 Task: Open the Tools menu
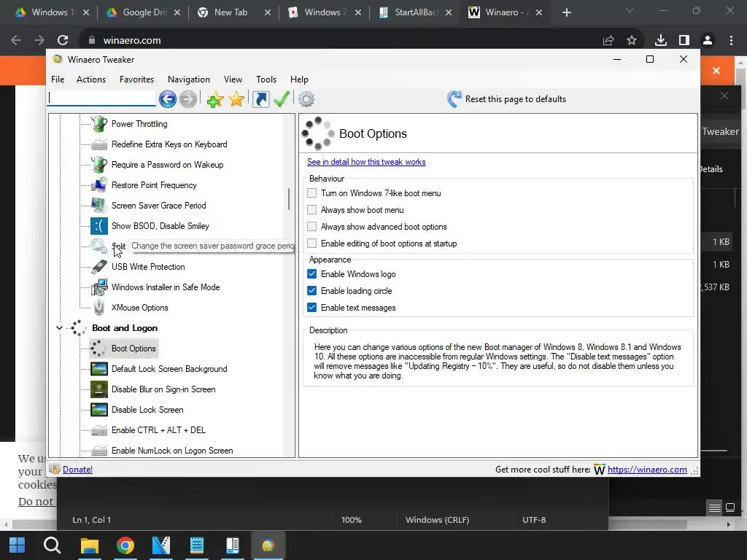click(x=266, y=79)
